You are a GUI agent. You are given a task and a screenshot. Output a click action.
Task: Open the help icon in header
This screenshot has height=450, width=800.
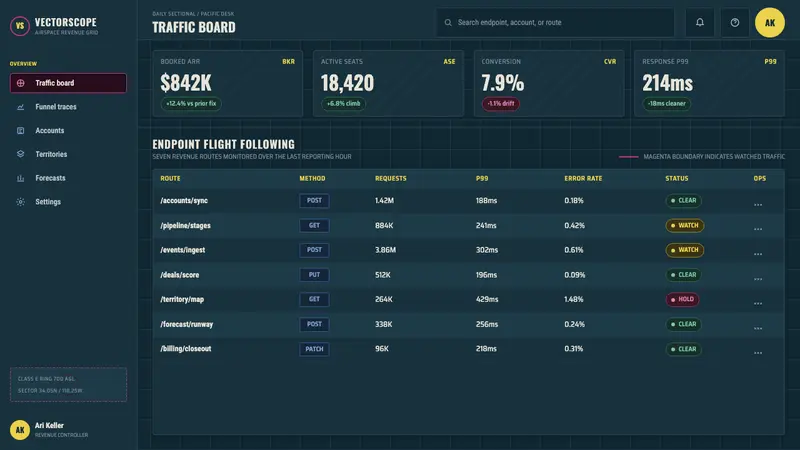coord(735,22)
